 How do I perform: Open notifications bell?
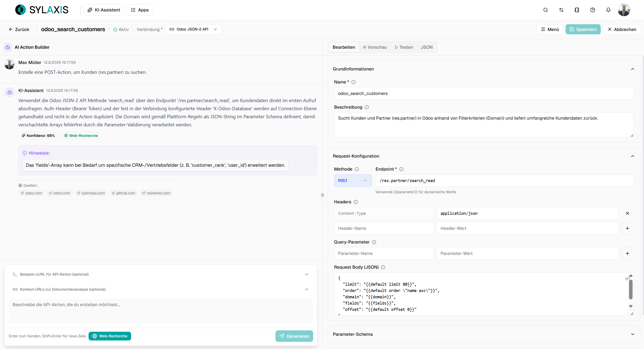pos(608,10)
